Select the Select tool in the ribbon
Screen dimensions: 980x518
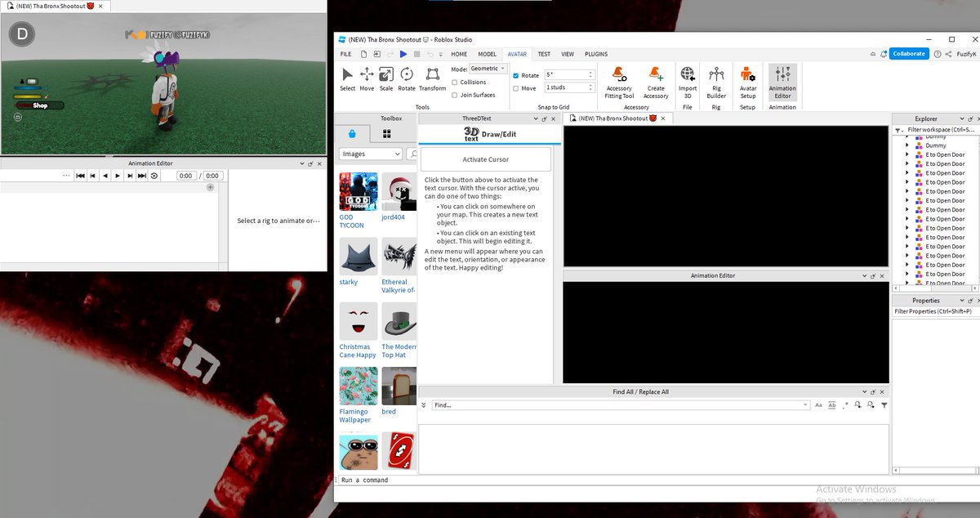point(348,78)
